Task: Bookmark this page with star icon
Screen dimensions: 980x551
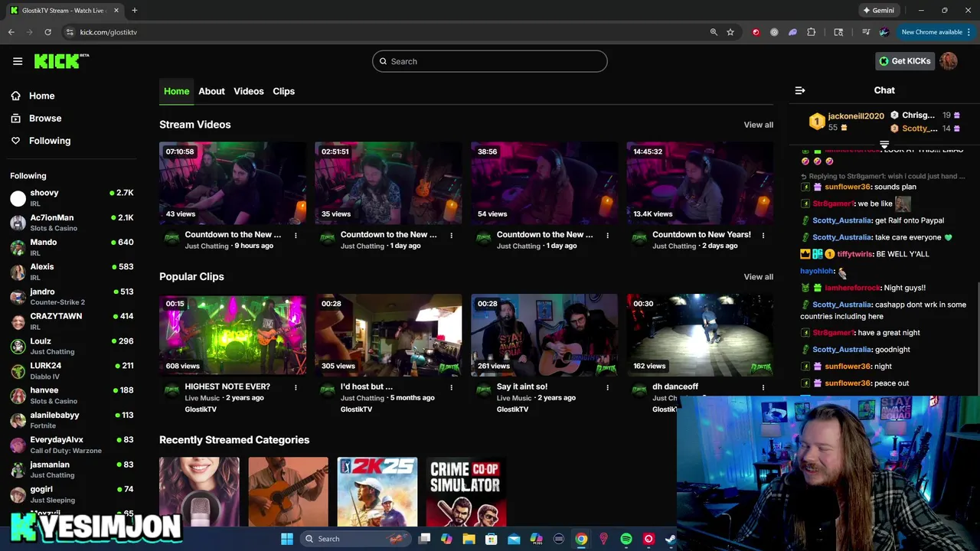Action: click(x=730, y=32)
